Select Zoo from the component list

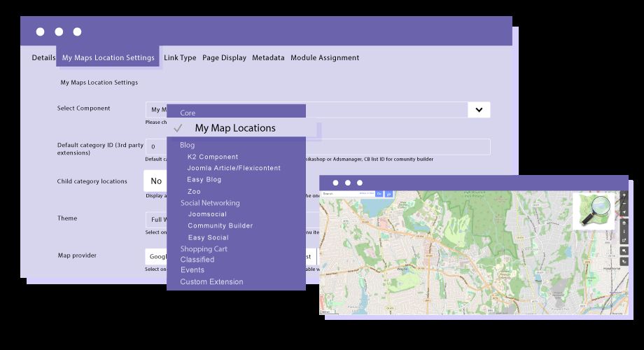tap(194, 191)
